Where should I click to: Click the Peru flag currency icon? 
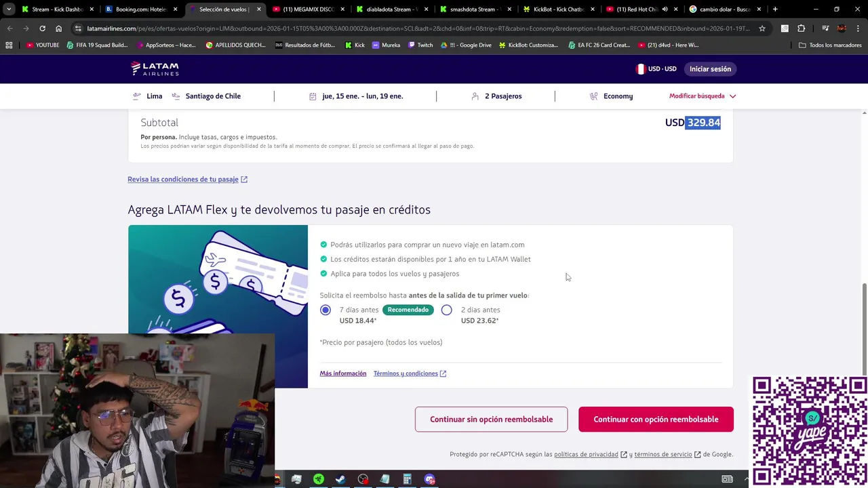640,69
